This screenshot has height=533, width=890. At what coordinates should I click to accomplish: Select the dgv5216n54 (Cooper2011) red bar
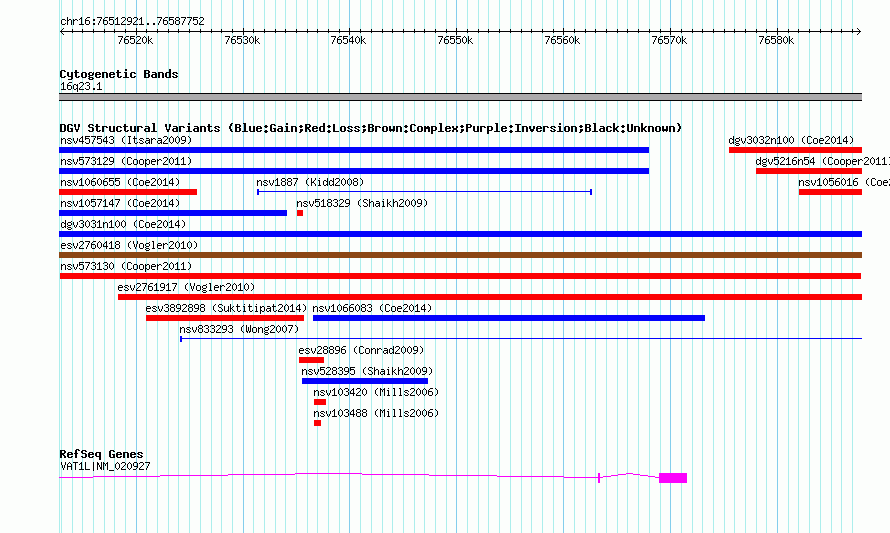(809, 171)
